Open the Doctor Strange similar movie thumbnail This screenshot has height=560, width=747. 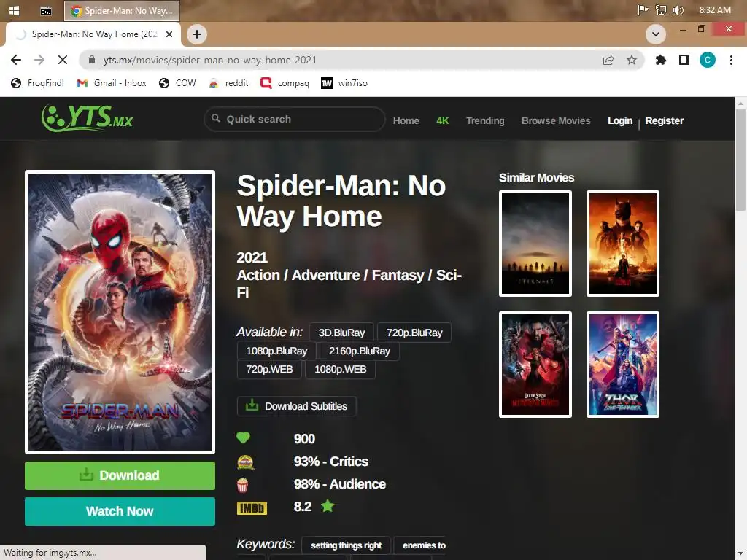point(535,365)
